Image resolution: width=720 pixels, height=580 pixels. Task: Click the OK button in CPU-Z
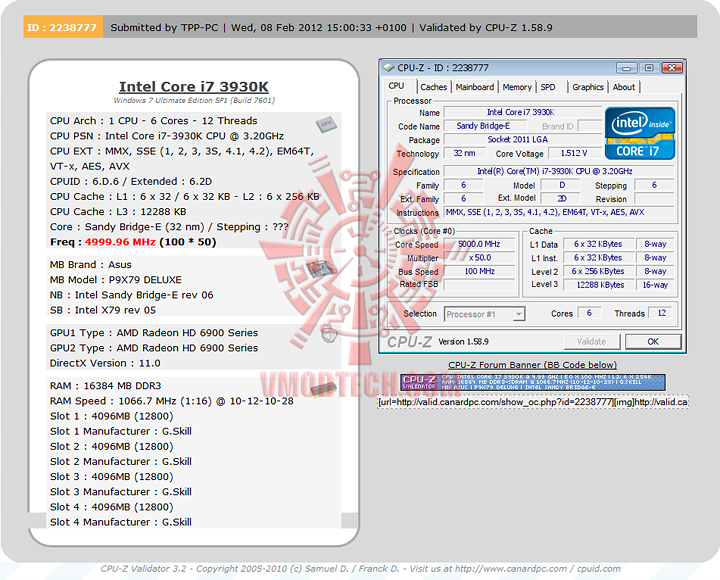coord(652,342)
